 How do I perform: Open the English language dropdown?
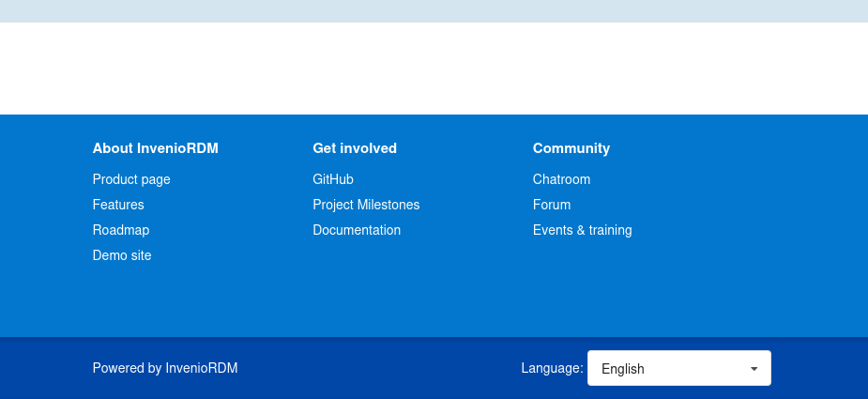[678, 368]
